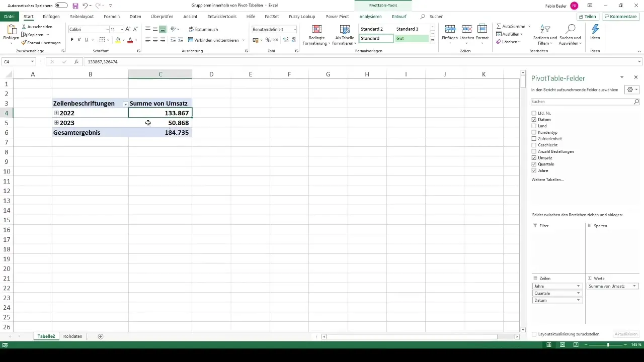
Task: Click Zellen Einfügen icon
Action: (x=450, y=29)
